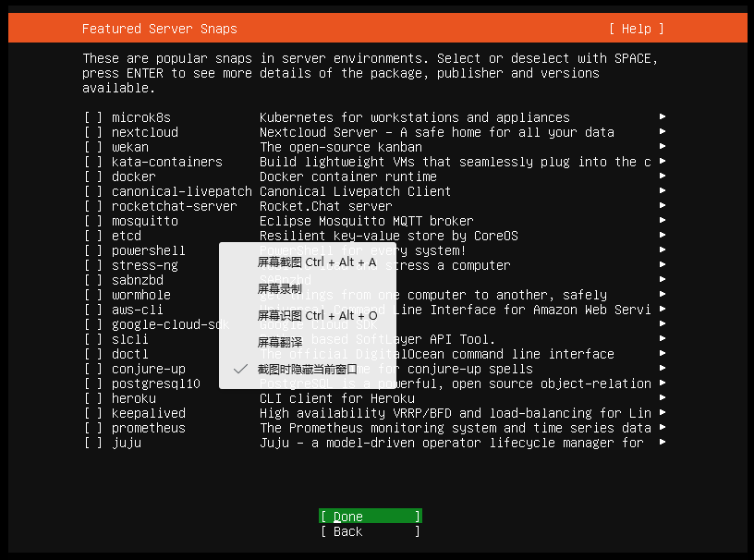Choose 屏幕截图 Ctrl+Alt+A menu entry

click(x=308, y=262)
